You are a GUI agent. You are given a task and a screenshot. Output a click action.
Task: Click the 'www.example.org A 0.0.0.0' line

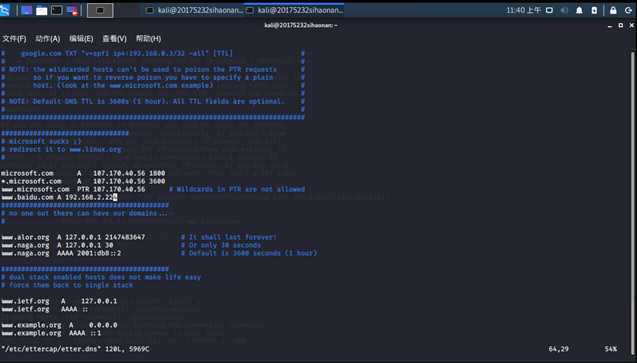[59, 325]
